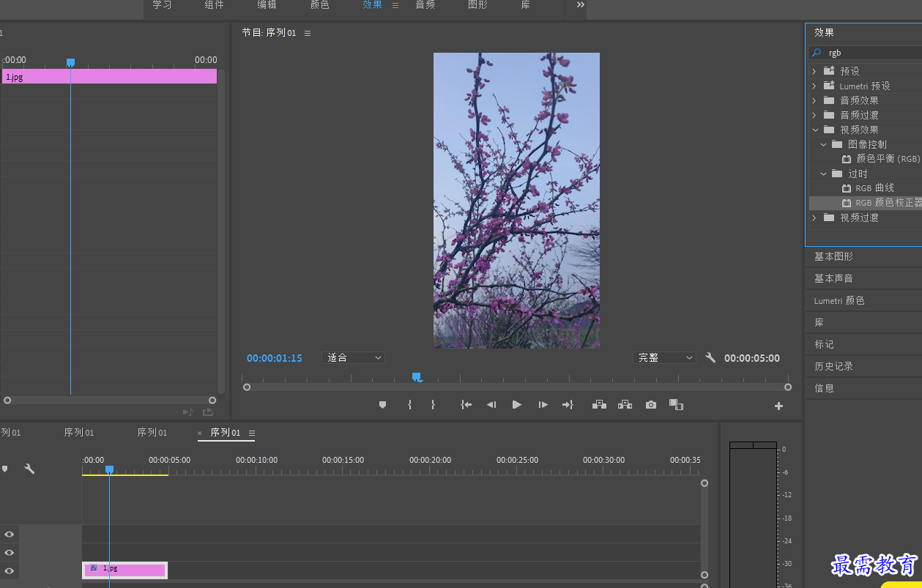This screenshot has height=588, width=922.
Task: Go to In point
Action: coord(466,405)
